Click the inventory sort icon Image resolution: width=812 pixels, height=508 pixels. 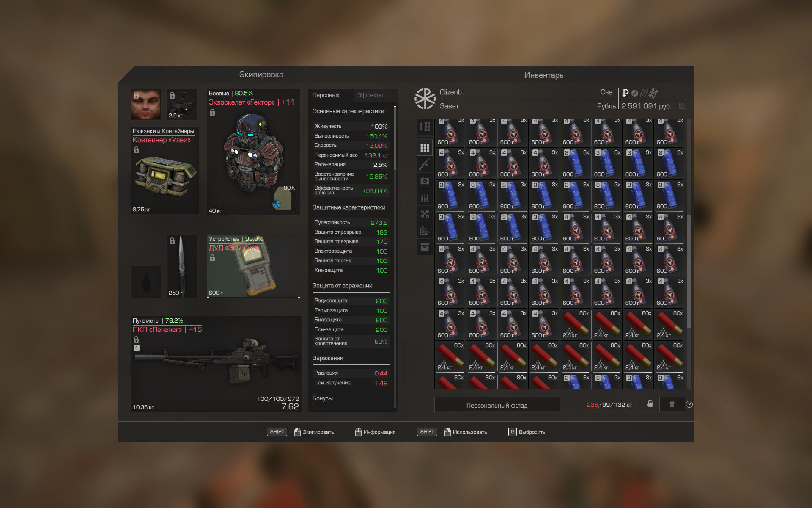tap(425, 127)
